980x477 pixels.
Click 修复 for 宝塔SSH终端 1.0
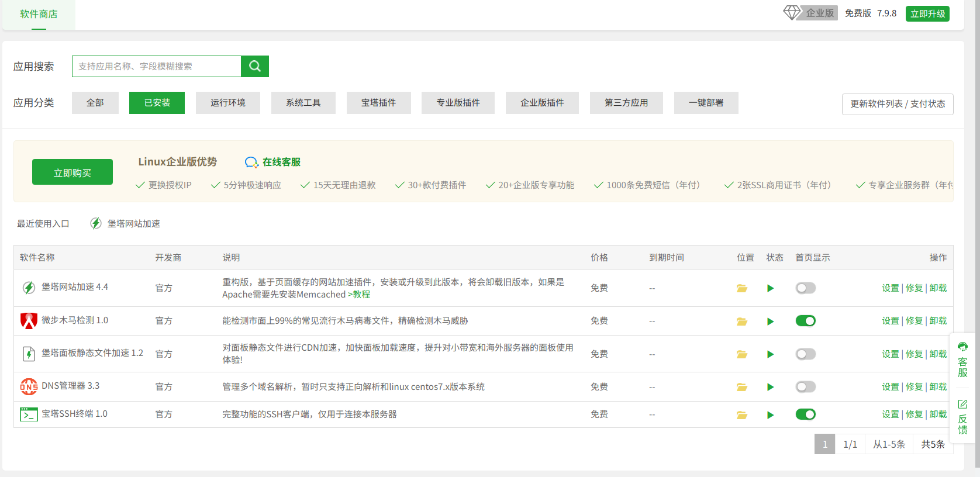tap(915, 414)
